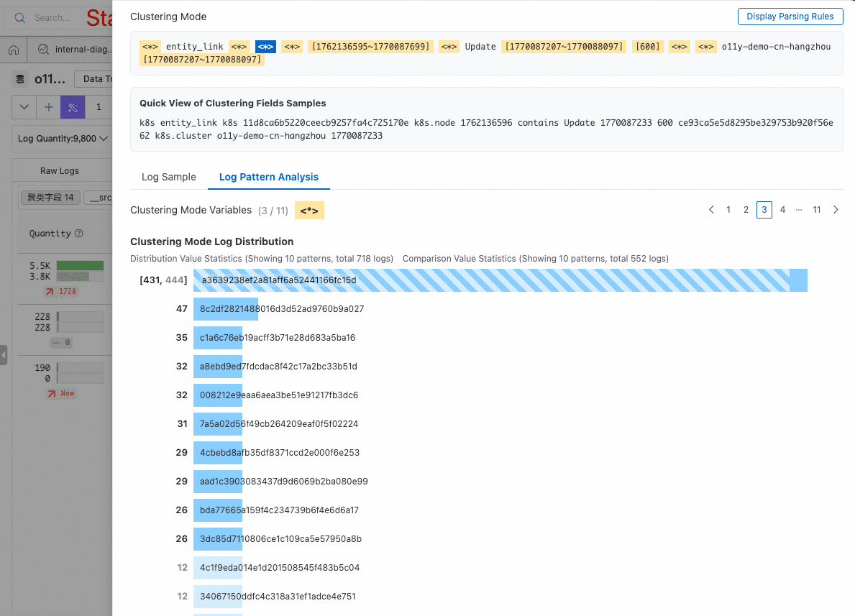Image resolution: width=855 pixels, height=616 pixels.
Task: Select the Log Pattern Analysis tab
Action: 268,177
